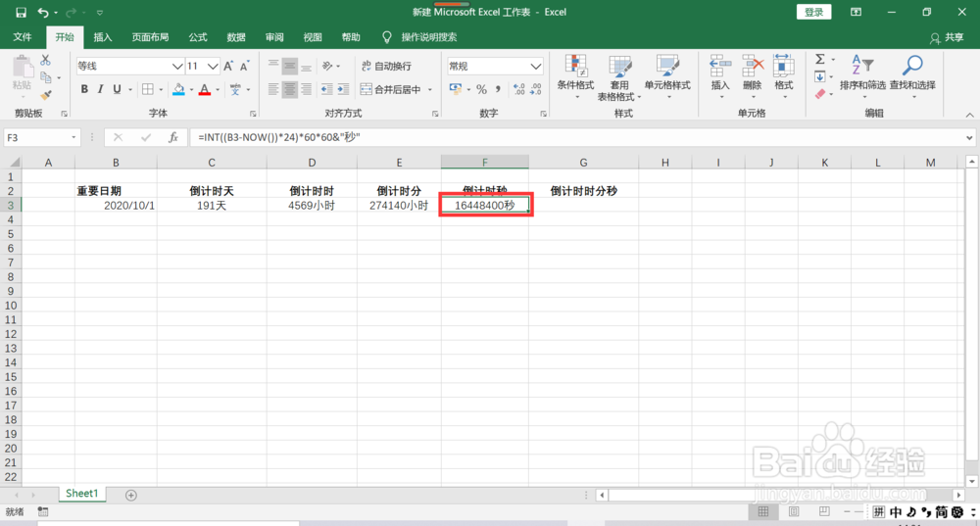The image size is (980, 526).
Task: Click the 登录 sign-in button
Action: (813, 12)
